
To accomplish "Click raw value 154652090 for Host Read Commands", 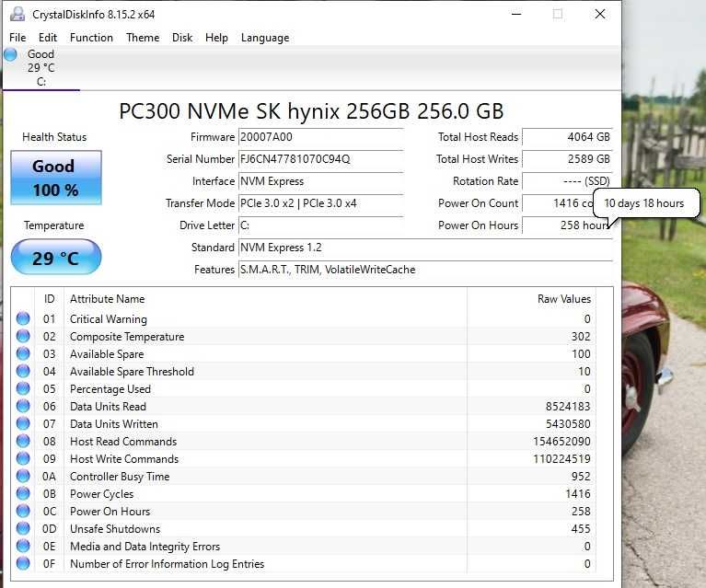I will [x=561, y=441].
